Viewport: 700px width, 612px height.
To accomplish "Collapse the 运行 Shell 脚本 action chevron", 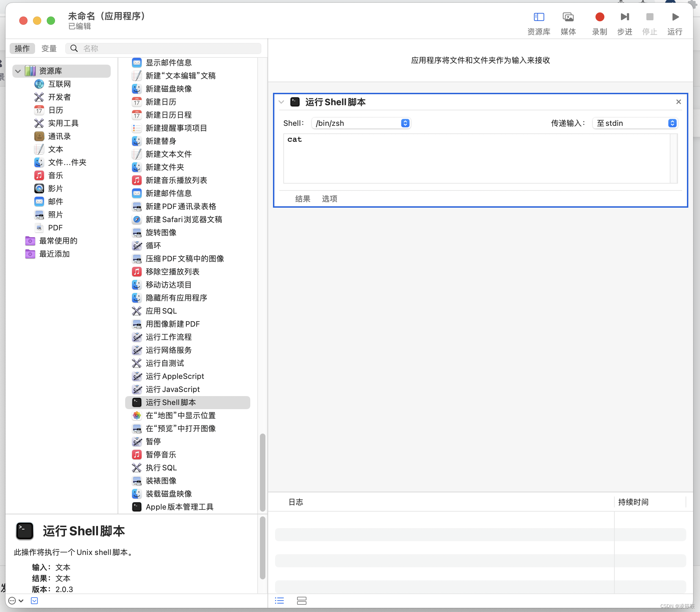I will [x=281, y=102].
